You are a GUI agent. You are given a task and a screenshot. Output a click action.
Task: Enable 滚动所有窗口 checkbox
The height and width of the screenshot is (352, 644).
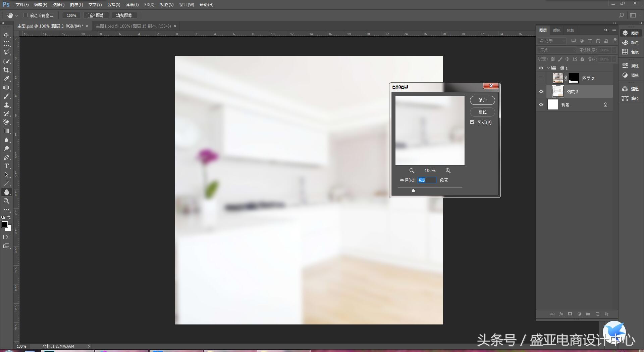click(25, 15)
